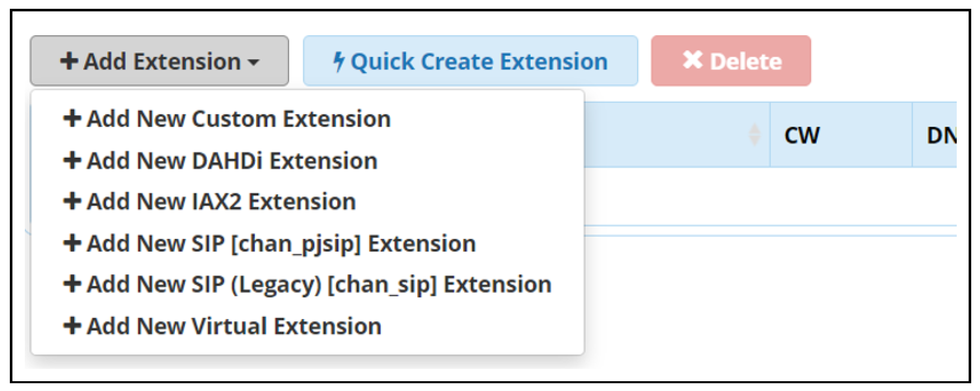The image size is (980, 391).
Task: Click the plus icon on Add Extension button
Action: point(69,61)
